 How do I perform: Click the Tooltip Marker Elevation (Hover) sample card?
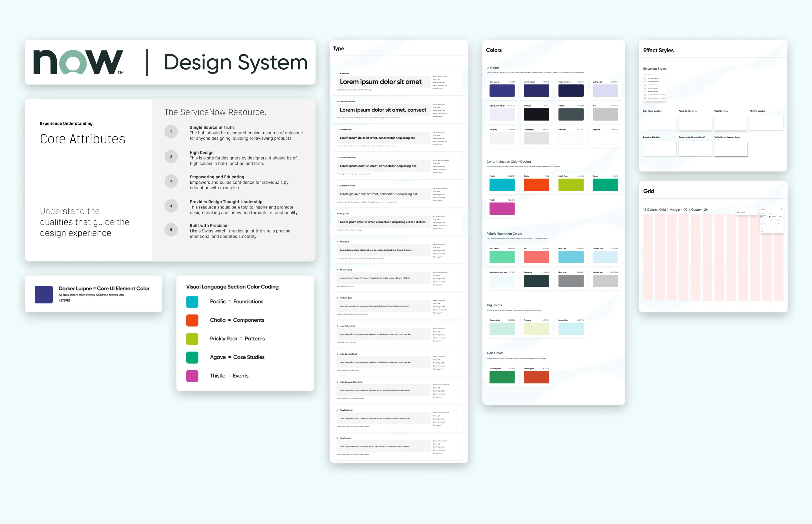(x=731, y=149)
